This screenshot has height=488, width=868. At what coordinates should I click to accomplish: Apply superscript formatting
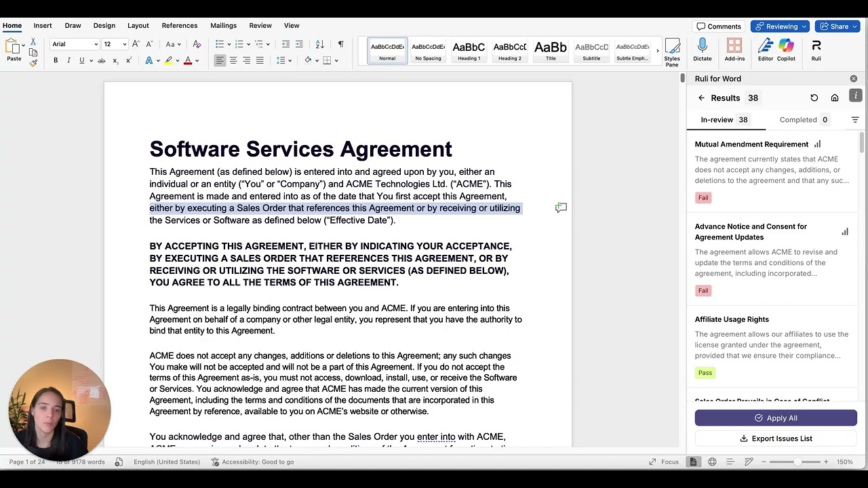(x=128, y=60)
